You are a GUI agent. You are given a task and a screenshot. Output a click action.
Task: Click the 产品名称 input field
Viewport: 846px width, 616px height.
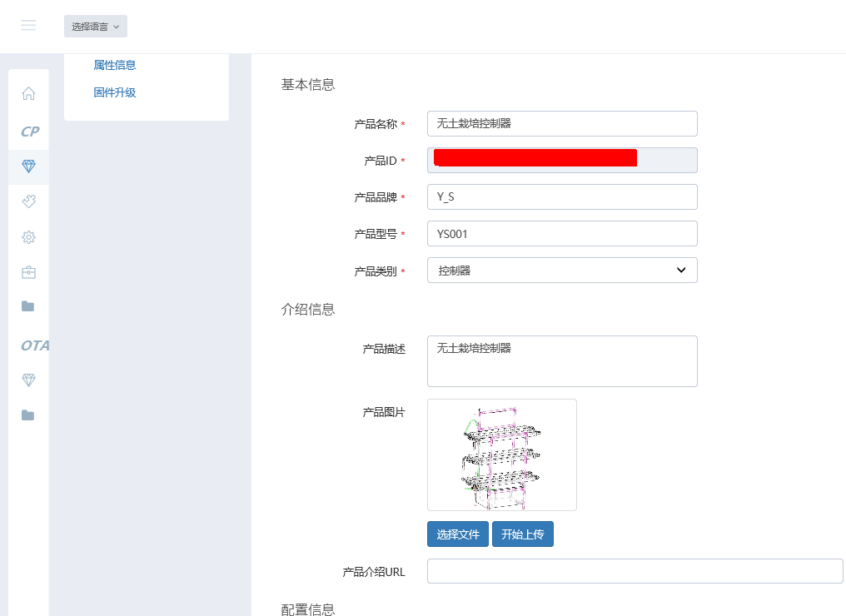(561, 124)
